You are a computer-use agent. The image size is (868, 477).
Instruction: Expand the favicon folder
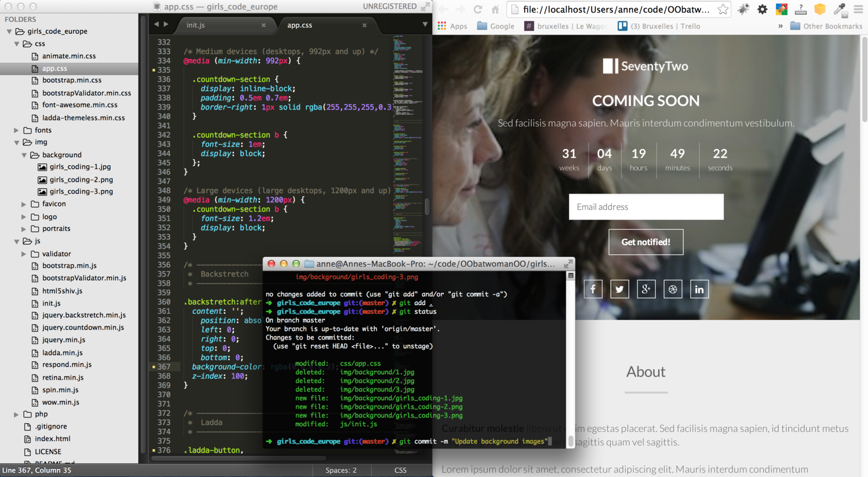pyautogui.click(x=23, y=204)
